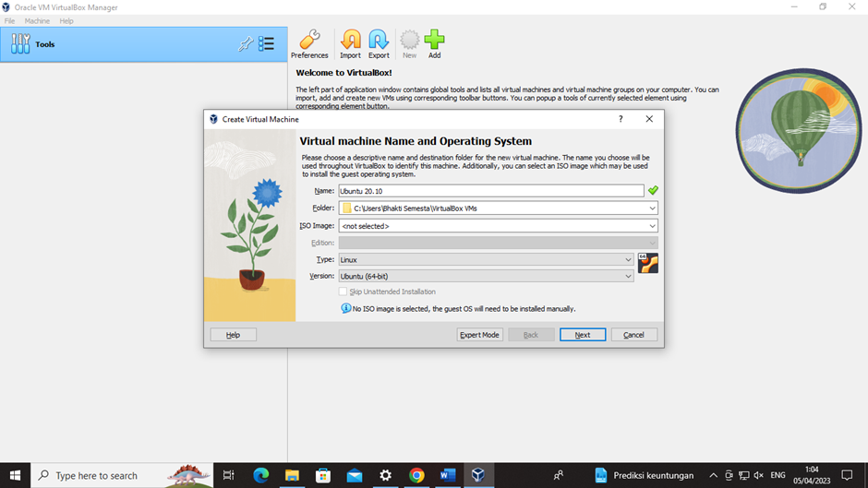The width and height of the screenshot is (868, 488).
Task: Click the muted volume tray icon
Action: (x=759, y=475)
